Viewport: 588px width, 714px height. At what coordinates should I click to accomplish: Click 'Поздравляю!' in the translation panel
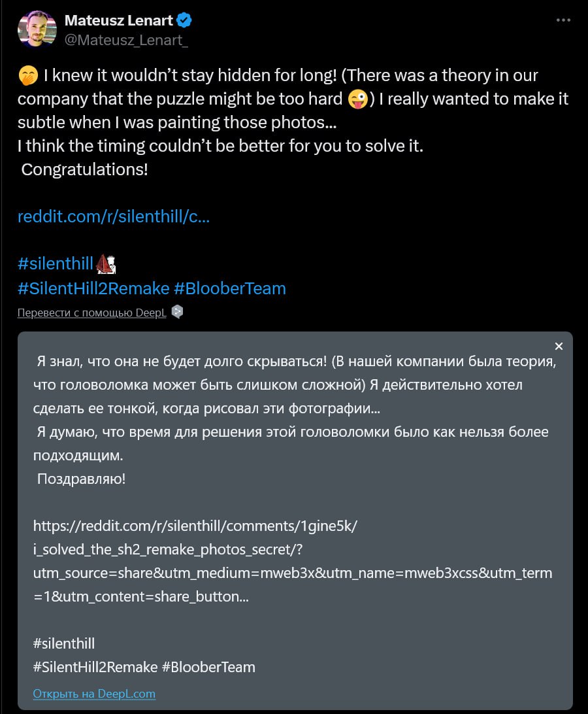[81, 479]
